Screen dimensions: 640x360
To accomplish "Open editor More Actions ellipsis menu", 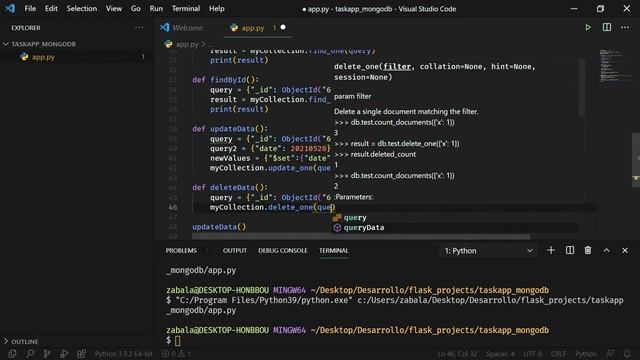I will coord(625,27).
